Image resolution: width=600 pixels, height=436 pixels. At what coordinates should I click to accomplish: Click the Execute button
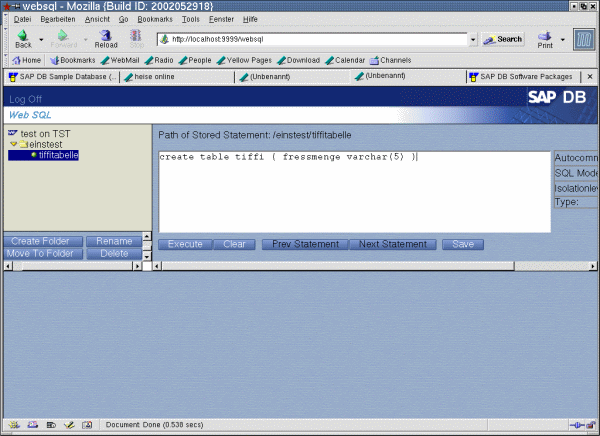pos(185,244)
